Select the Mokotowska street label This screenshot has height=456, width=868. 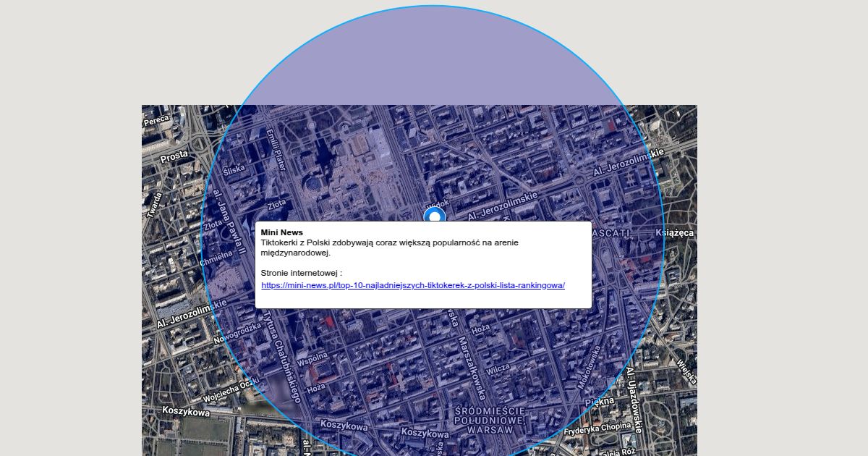click(x=590, y=367)
